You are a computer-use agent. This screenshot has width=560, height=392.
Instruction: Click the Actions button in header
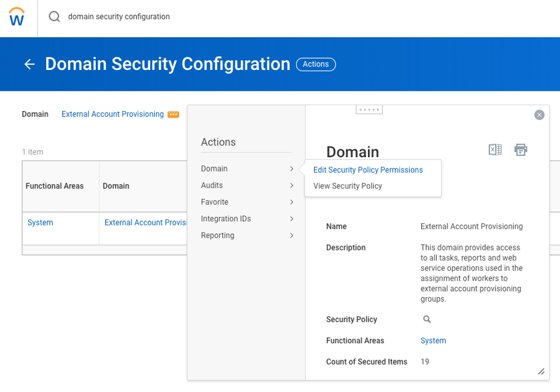tap(316, 65)
